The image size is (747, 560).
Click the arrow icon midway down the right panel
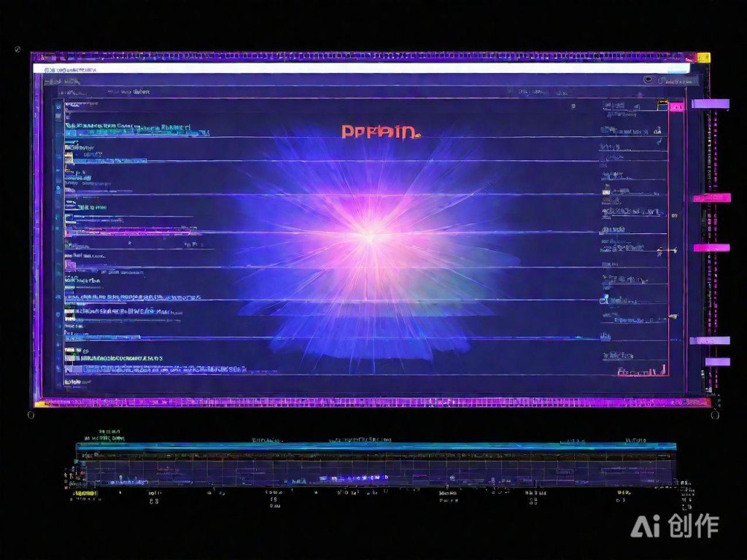pos(660,251)
